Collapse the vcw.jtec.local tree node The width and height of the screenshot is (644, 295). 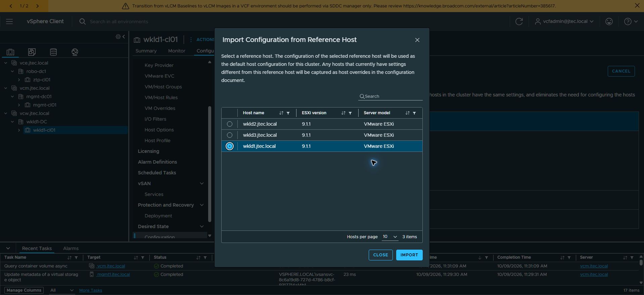[6, 114]
